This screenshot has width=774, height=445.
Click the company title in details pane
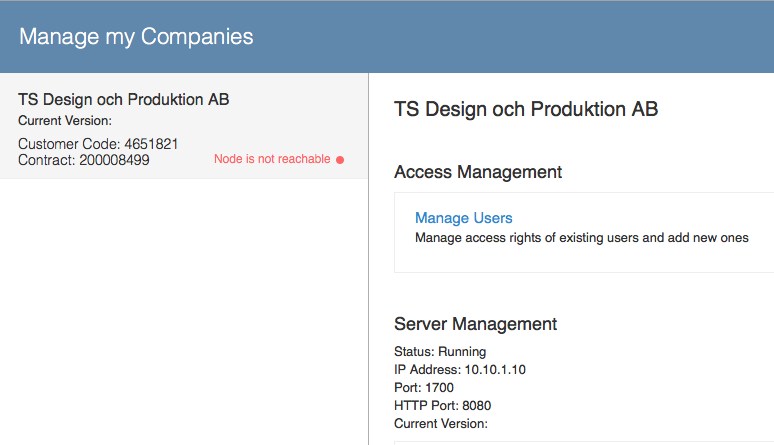[x=526, y=109]
